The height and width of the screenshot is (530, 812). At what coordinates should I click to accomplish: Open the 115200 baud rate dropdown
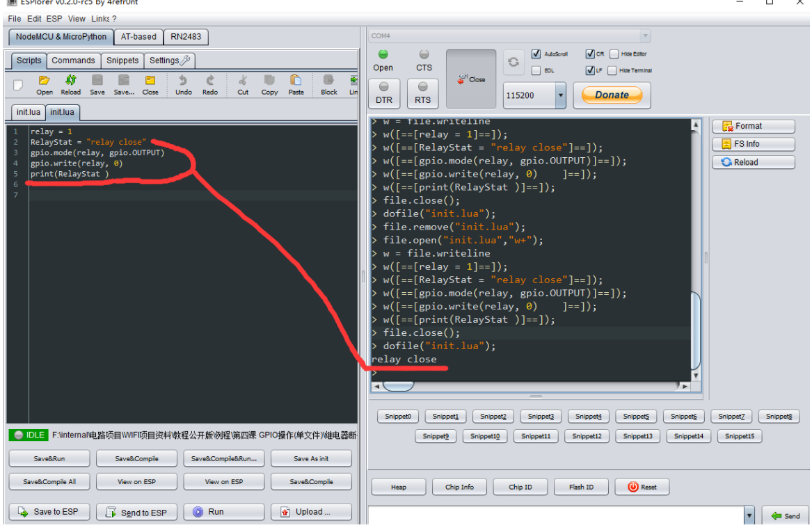(x=560, y=95)
